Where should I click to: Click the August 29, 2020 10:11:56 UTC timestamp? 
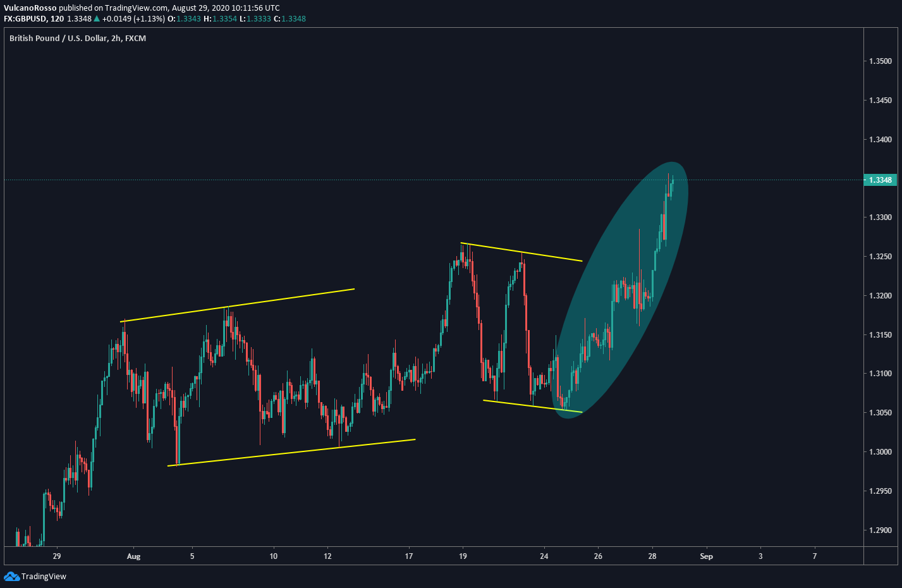[x=226, y=8]
